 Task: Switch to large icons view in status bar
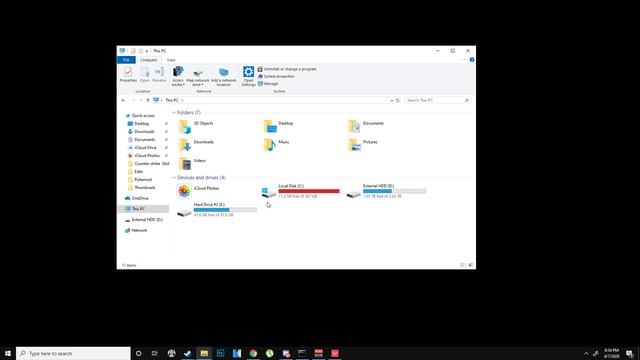pyautogui.click(x=471, y=265)
